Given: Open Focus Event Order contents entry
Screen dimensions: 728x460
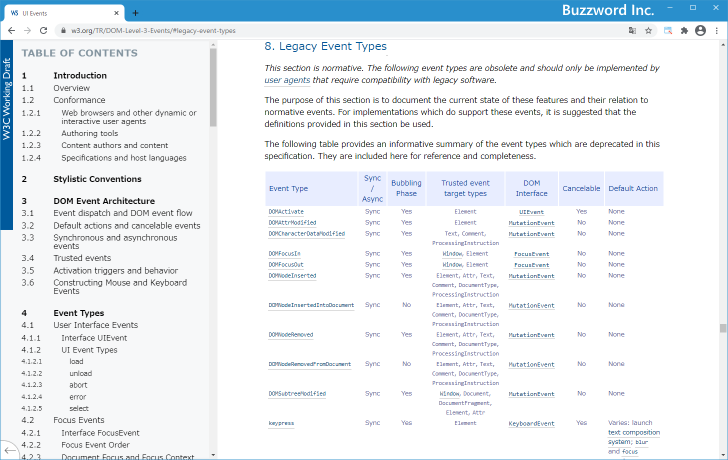Looking at the screenshot, I should point(96,445).
